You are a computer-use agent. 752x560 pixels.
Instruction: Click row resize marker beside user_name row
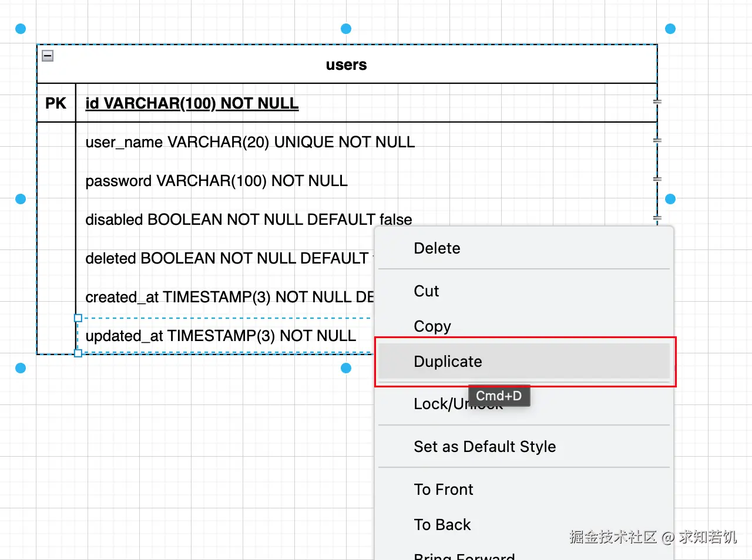[657, 140]
